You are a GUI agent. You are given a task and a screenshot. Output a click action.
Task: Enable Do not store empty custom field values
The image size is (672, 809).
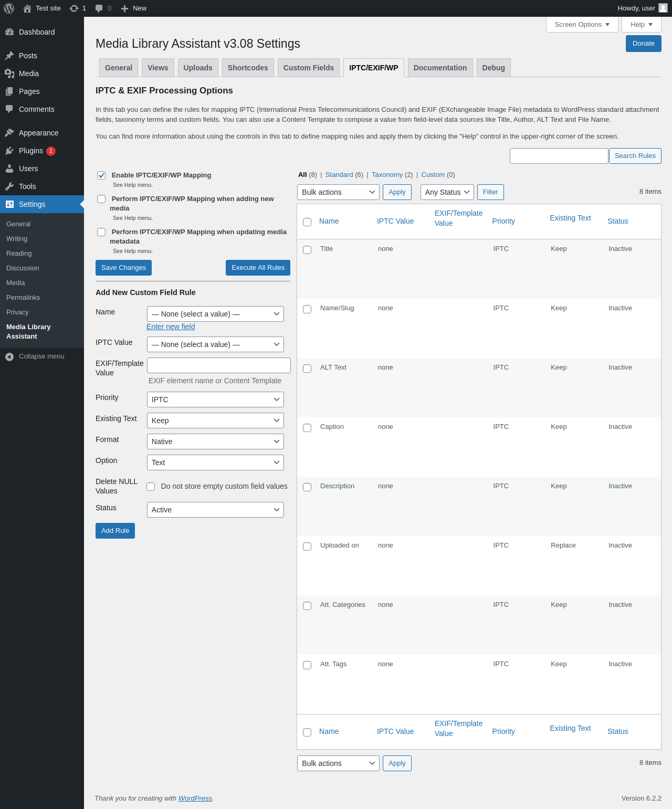click(151, 487)
